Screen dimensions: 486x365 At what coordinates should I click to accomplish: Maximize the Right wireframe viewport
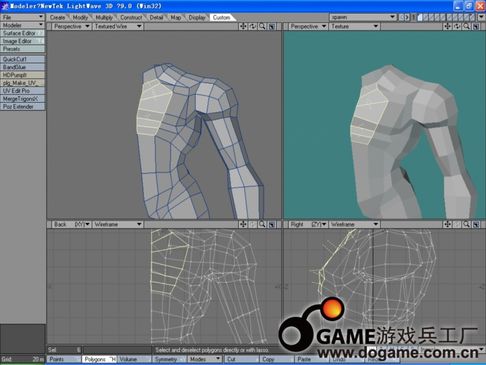(x=476, y=224)
